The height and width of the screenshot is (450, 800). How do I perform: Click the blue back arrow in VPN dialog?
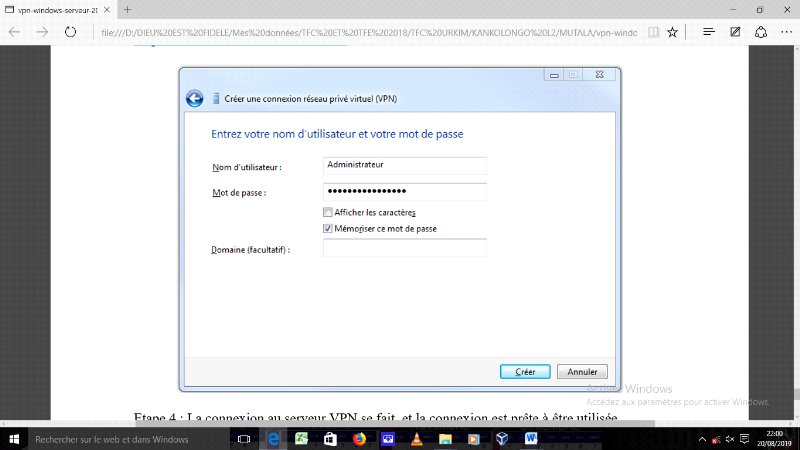(x=194, y=98)
